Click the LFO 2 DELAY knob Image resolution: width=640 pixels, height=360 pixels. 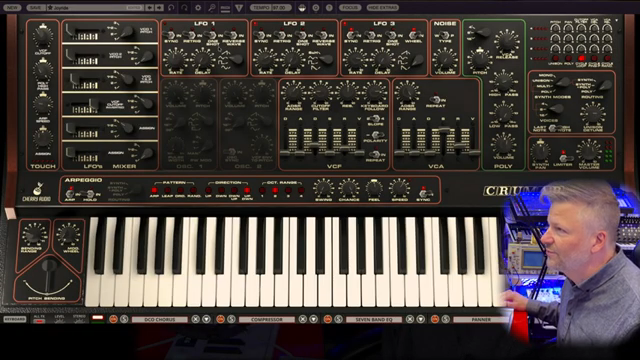pos(292,60)
